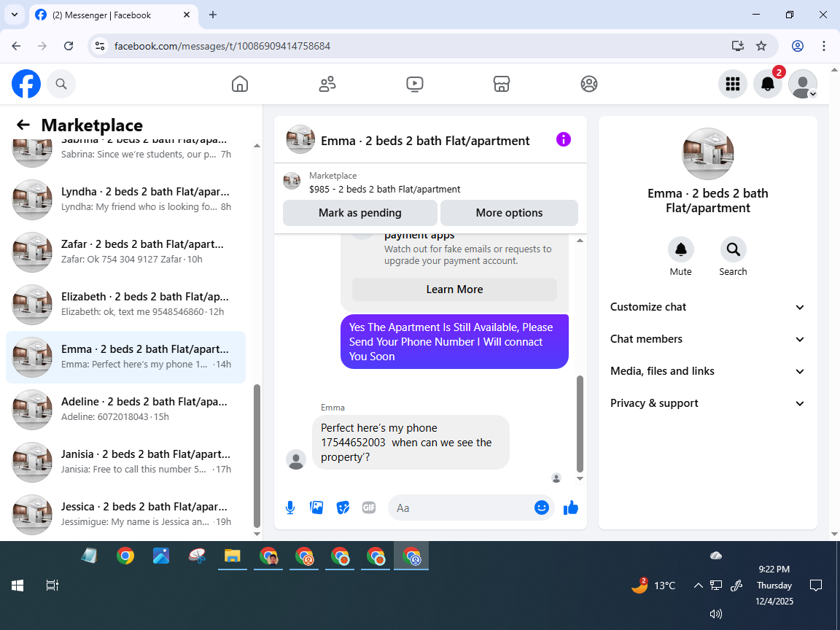Open Emma conversation in list

126,357
